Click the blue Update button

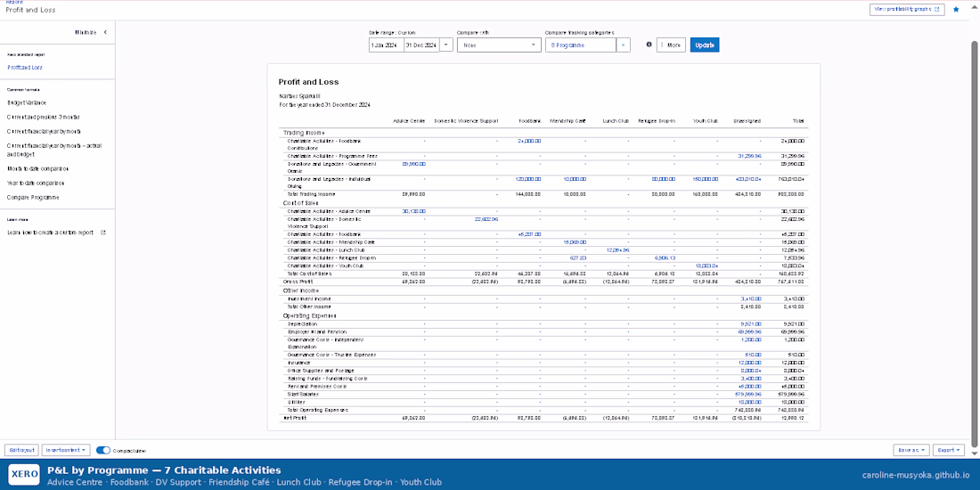[x=705, y=45]
